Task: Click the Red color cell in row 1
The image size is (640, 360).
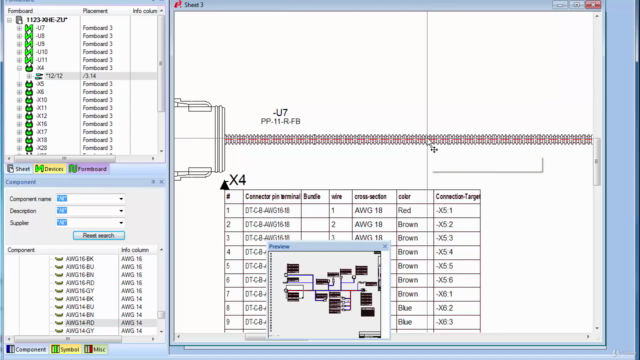Action: [415, 211]
